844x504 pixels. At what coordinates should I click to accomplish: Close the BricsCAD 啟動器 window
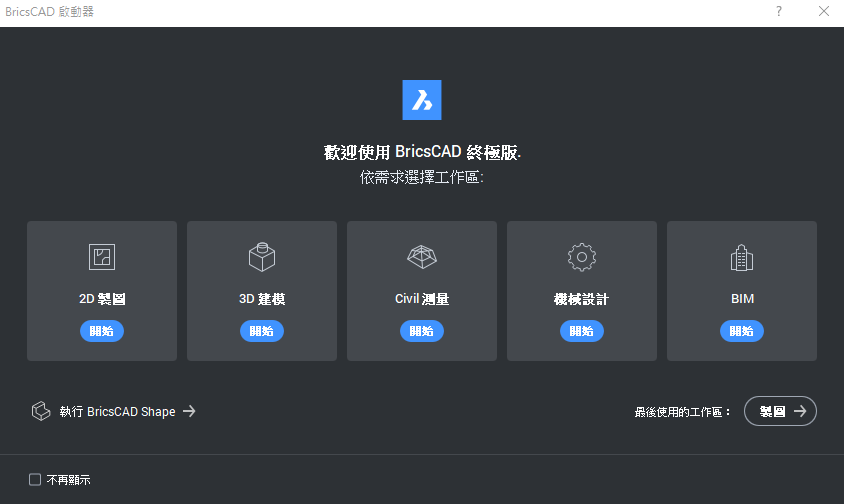[x=824, y=11]
